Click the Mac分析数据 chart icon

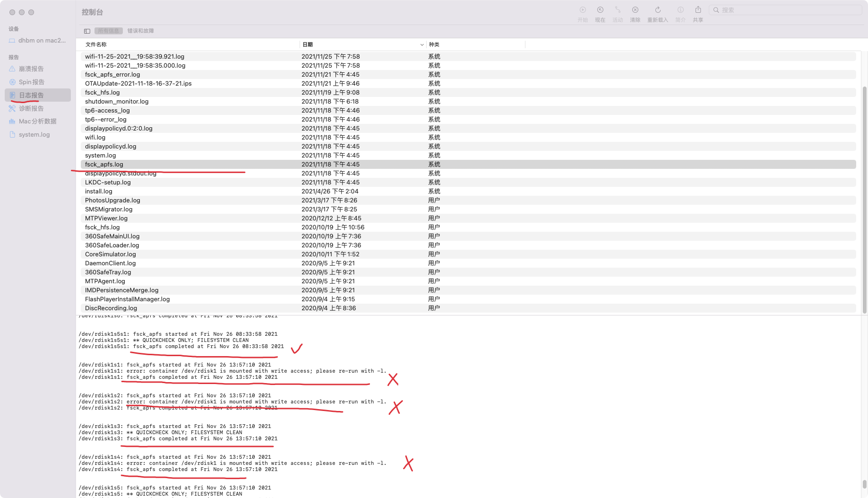(12, 122)
